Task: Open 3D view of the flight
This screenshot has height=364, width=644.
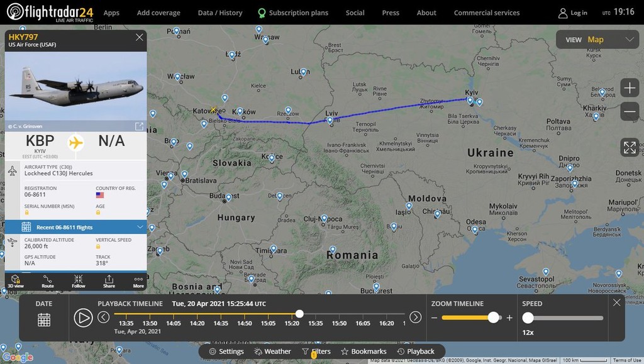Action: click(x=16, y=282)
